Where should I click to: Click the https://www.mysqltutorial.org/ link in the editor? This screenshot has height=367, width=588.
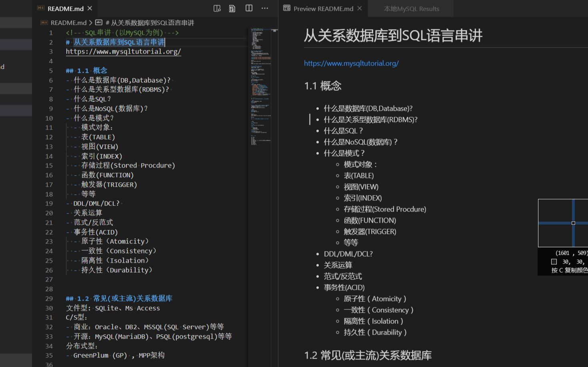tap(123, 51)
